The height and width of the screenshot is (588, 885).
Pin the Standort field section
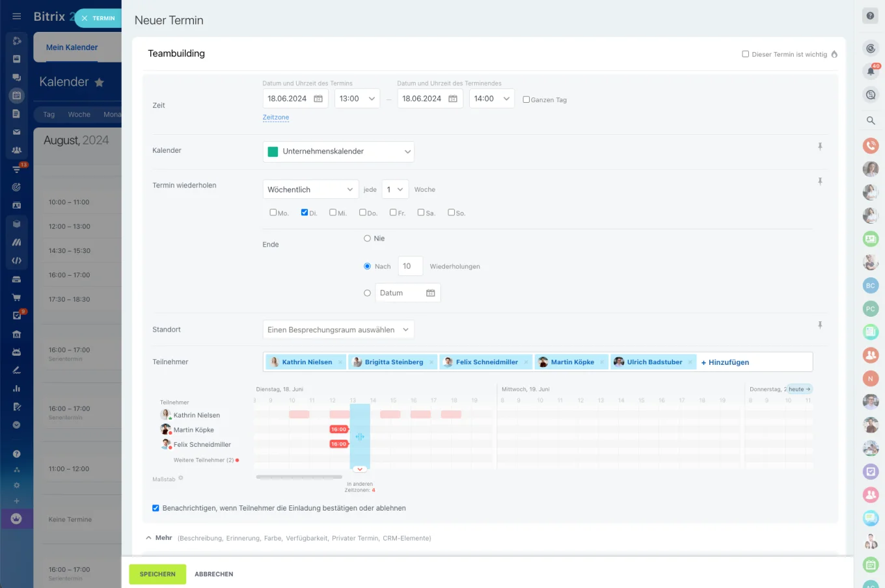pos(820,325)
